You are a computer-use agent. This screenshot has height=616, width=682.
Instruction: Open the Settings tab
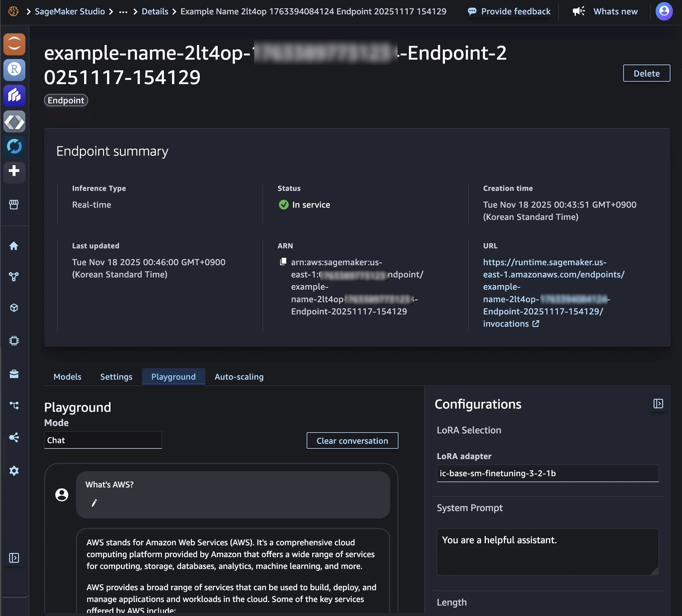click(116, 377)
